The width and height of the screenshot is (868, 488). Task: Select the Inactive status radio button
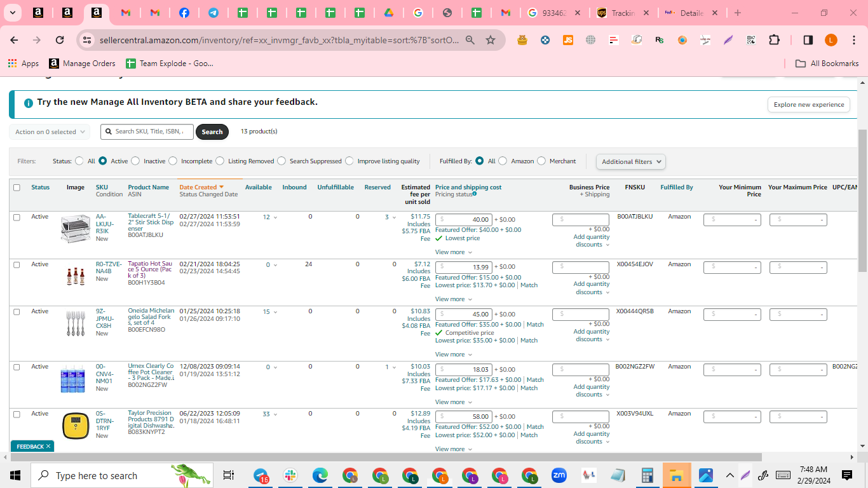click(135, 161)
